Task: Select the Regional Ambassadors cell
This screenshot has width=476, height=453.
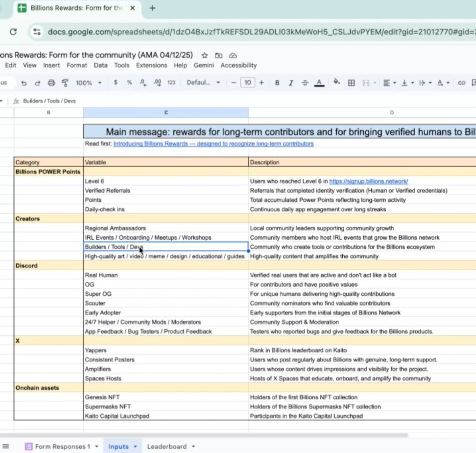Action: tap(166, 228)
